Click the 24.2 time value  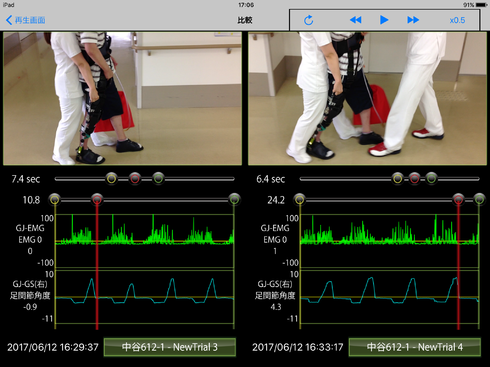[x=276, y=200]
